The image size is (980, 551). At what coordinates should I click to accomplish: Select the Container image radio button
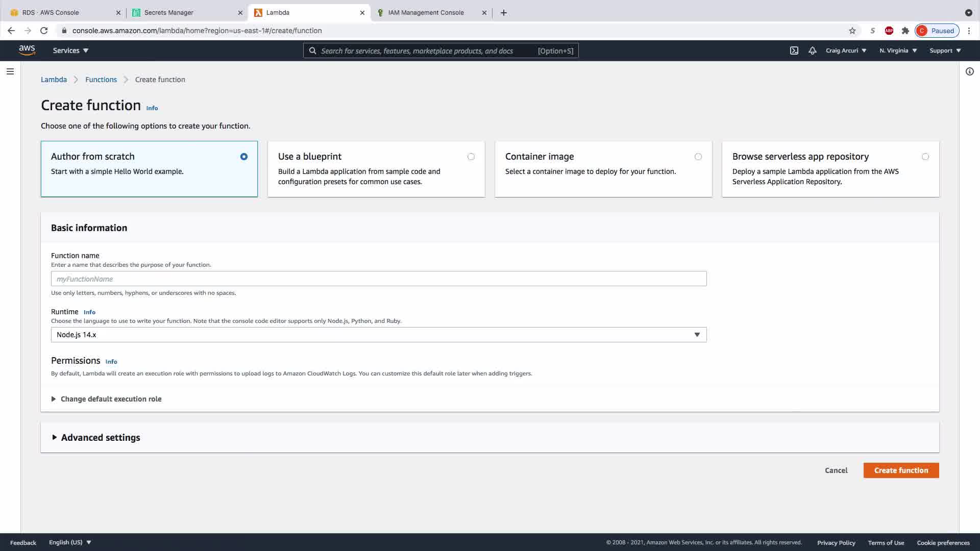pyautogui.click(x=698, y=157)
